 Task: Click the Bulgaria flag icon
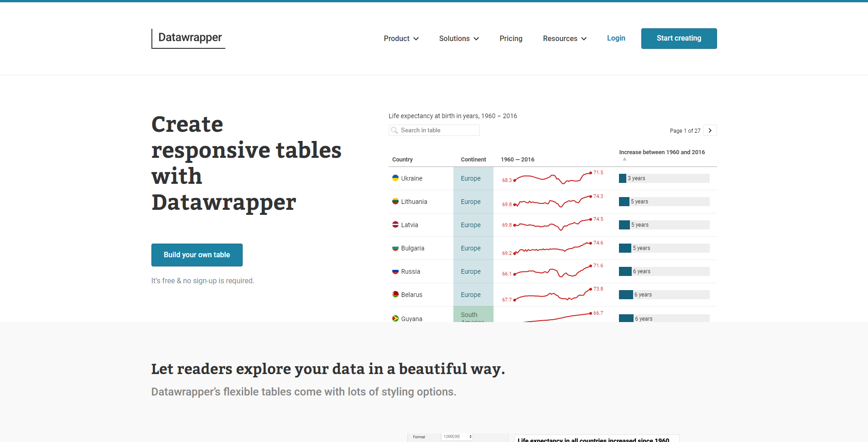click(x=395, y=248)
